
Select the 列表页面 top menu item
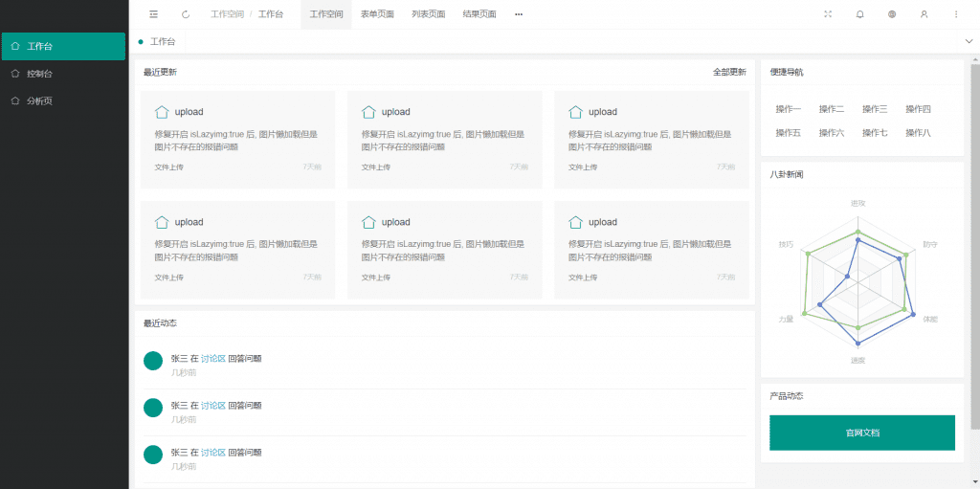tap(429, 14)
